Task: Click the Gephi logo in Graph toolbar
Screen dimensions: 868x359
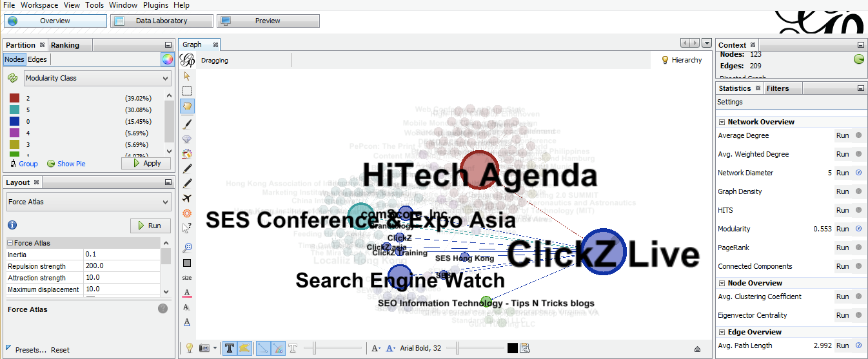Action: pyautogui.click(x=188, y=61)
